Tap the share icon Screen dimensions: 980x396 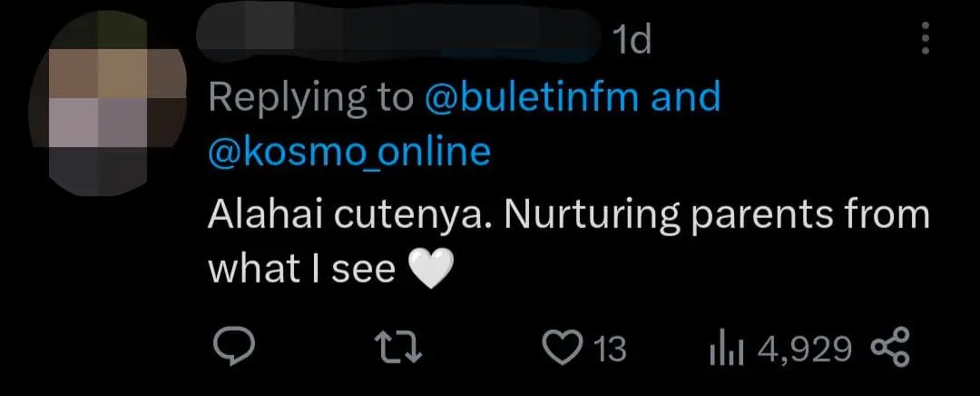tap(890, 348)
